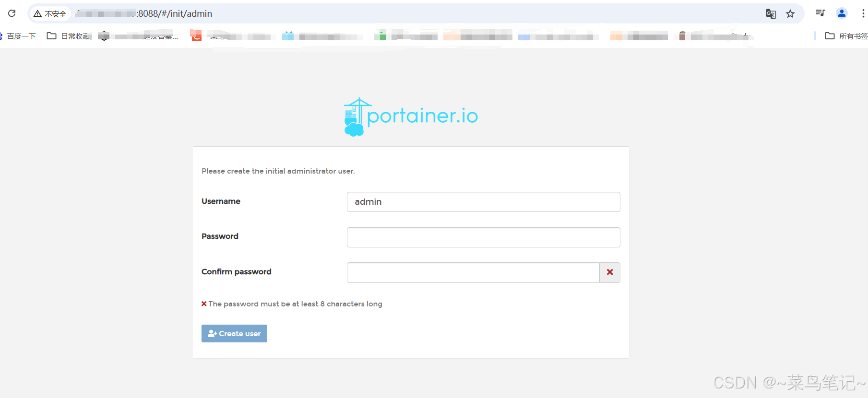Image resolution: width=868 pixels, height=398 pixels.
Task: Click the address bar URL ending in :8088/#/init/admin
Action: 144,14
